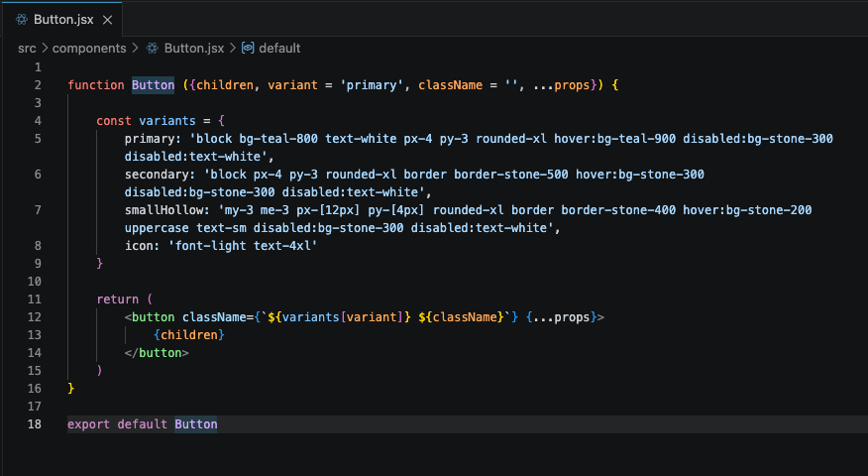Image resolution: width=868 pixels, height=476 pixels.
Task: Click 'border-stone-400' on line 7
Action: 618,210
